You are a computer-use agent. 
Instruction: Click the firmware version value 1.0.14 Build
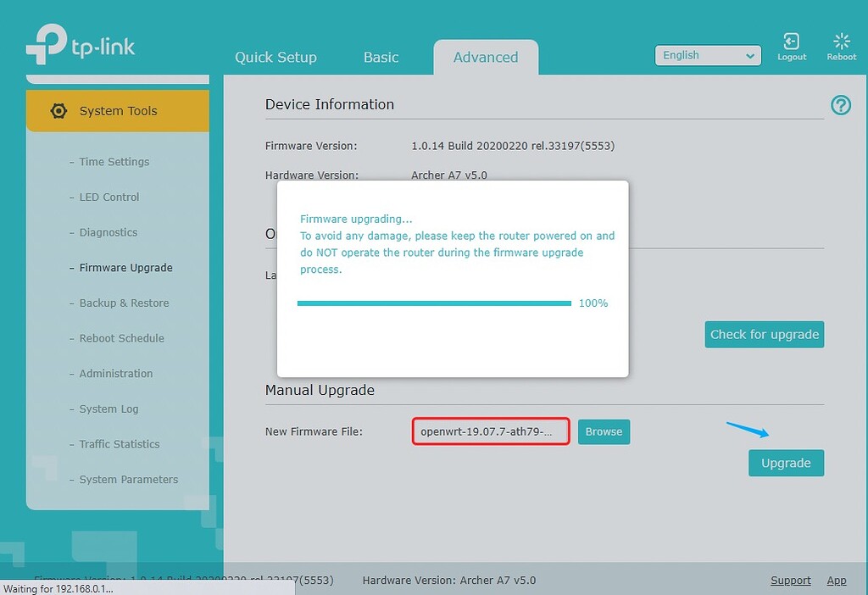513,146
